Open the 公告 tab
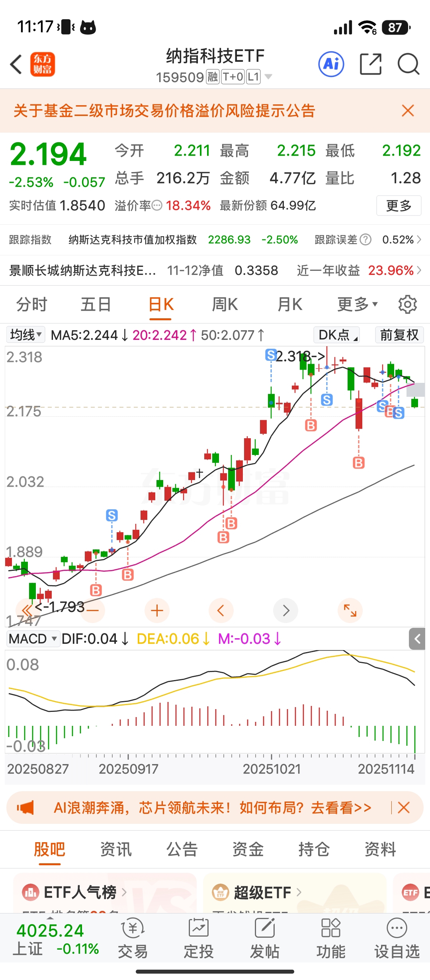430x980 pixels. pyautogui.click(x=182, y=849)
